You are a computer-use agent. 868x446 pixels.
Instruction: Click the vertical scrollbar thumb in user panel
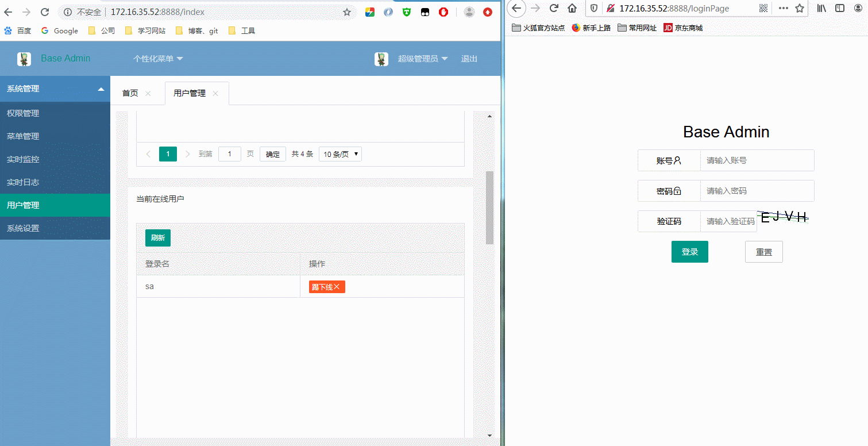489,207
